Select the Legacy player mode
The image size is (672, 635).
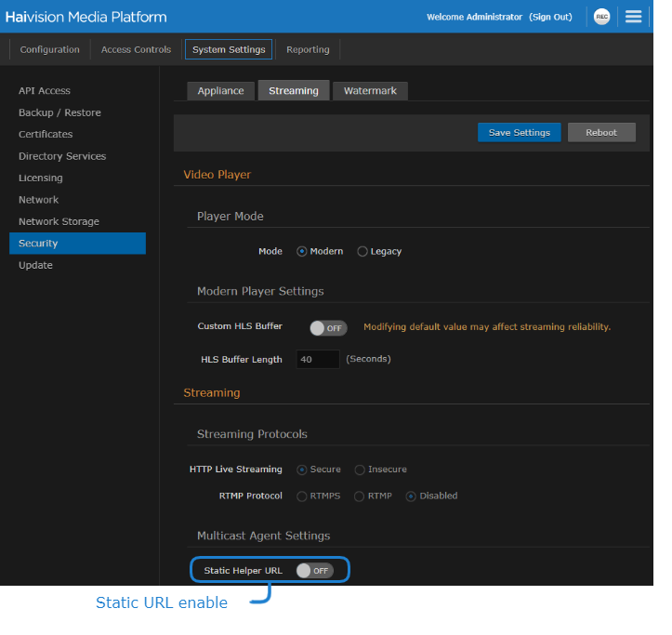(x=362, y=251)
